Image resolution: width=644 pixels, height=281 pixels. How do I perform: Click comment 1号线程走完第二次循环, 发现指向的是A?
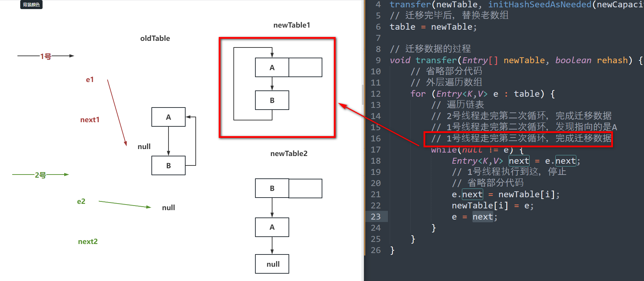click(524, 127)
